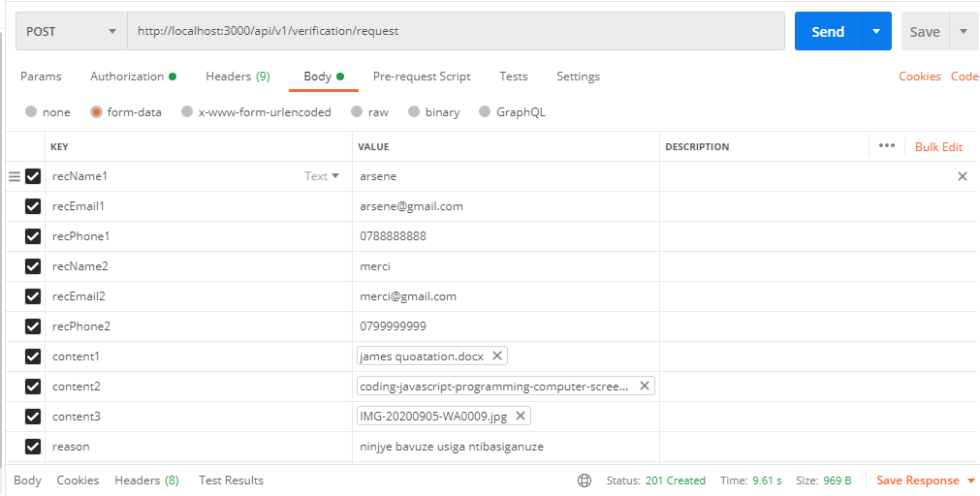The image size is (980, 496).
Task: Uncheck the content3 checkbox
Action: [x=33, y=417]
